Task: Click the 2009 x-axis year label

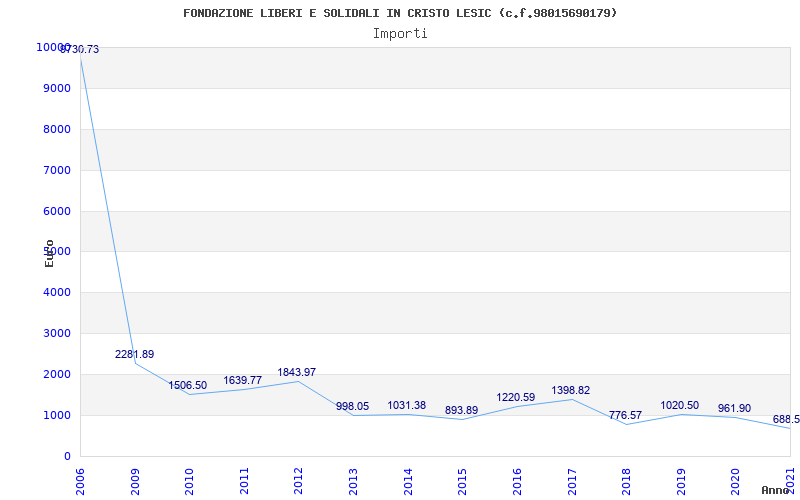Action: point(135,479)
